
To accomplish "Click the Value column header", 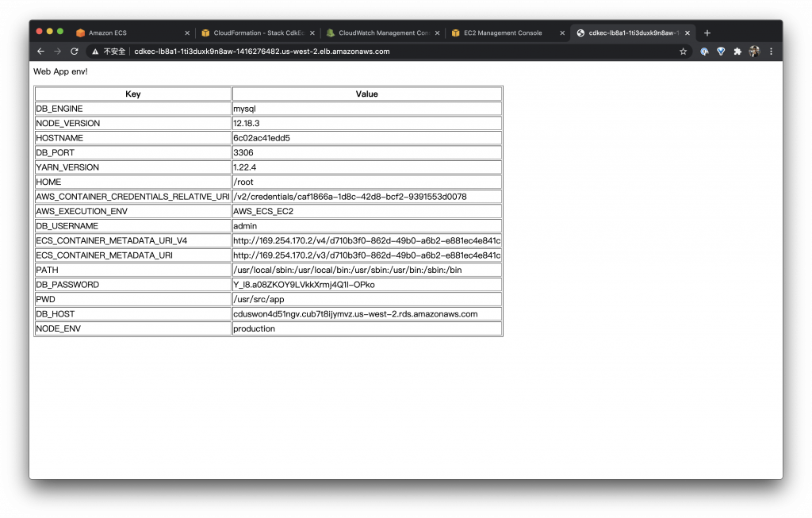I will (x=367, y=94).
